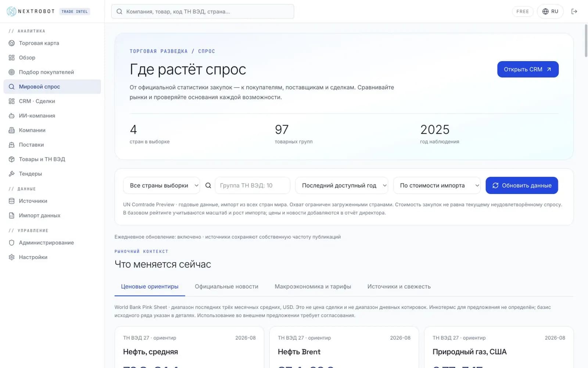This screenshot has width=588, height=368.
Task: Click the FREE plan badge
Action: pos(523,11)
